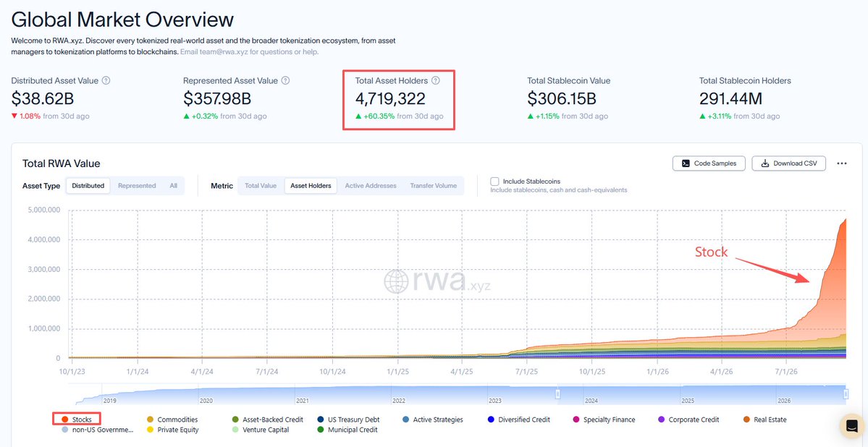Click the Global Market Overview heading
This screenshot has width=868, height=447.
click(x=122, y=20)
